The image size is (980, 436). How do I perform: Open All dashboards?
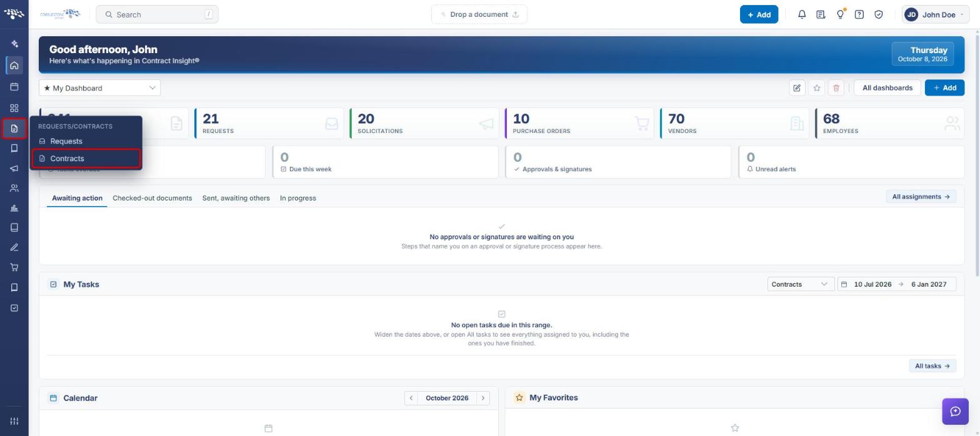pyautogui.click(x=887, y=88)
